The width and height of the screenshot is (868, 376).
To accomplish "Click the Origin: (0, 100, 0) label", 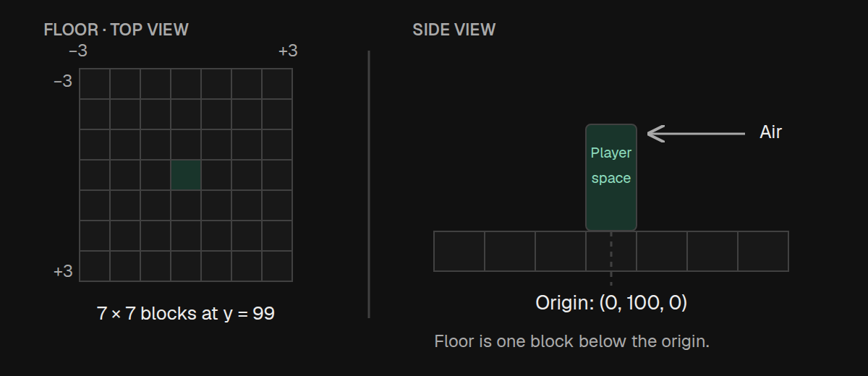I will (611, 302).
